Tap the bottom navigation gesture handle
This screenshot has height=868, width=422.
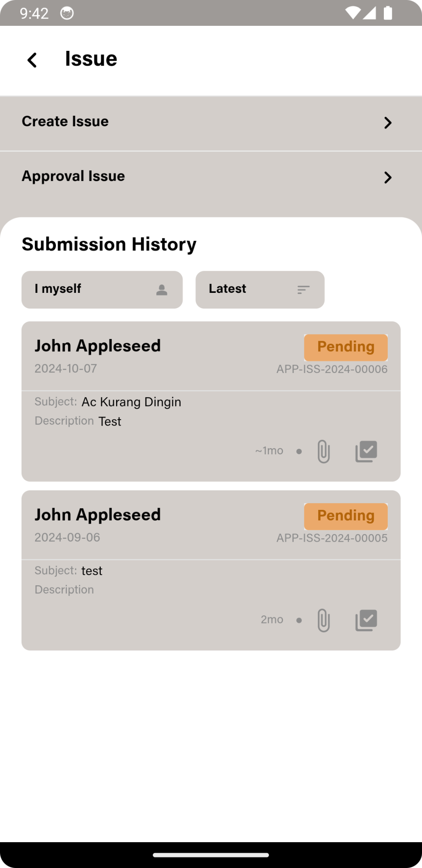coord(211,855)
